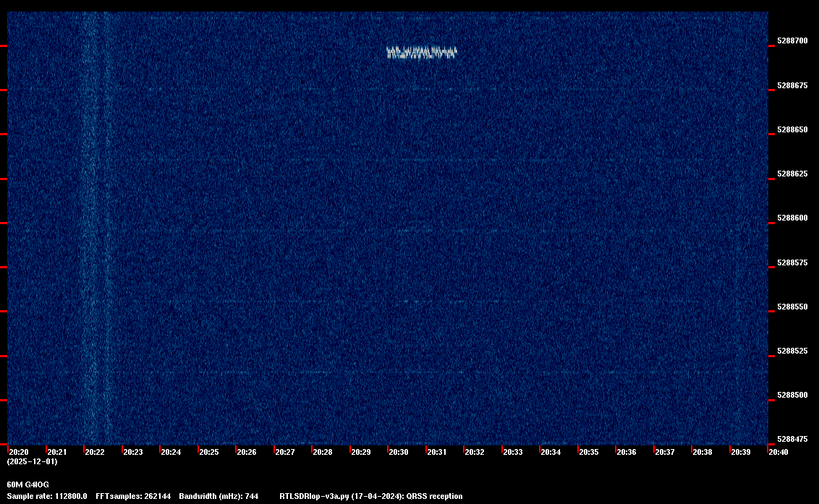Click the (2025-12-01) date text
Viewport: 819px width, 504px height.
[x=33, y=461]
